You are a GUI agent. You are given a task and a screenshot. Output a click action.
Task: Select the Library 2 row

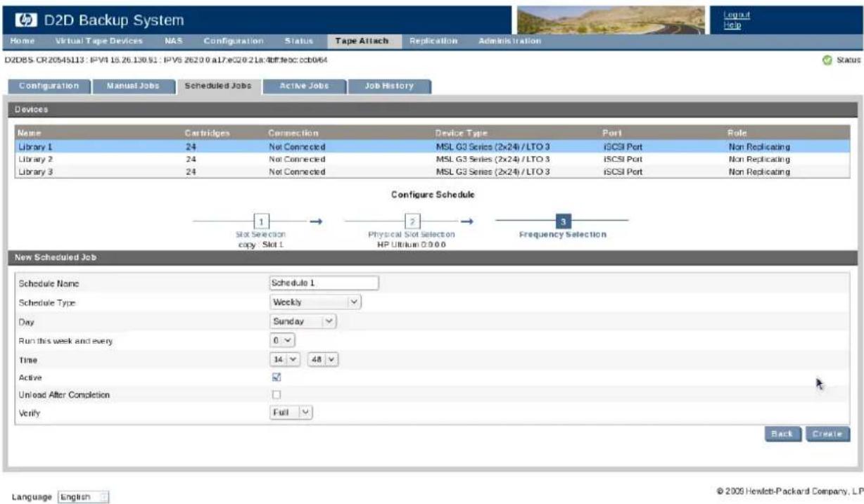[431, 159]
